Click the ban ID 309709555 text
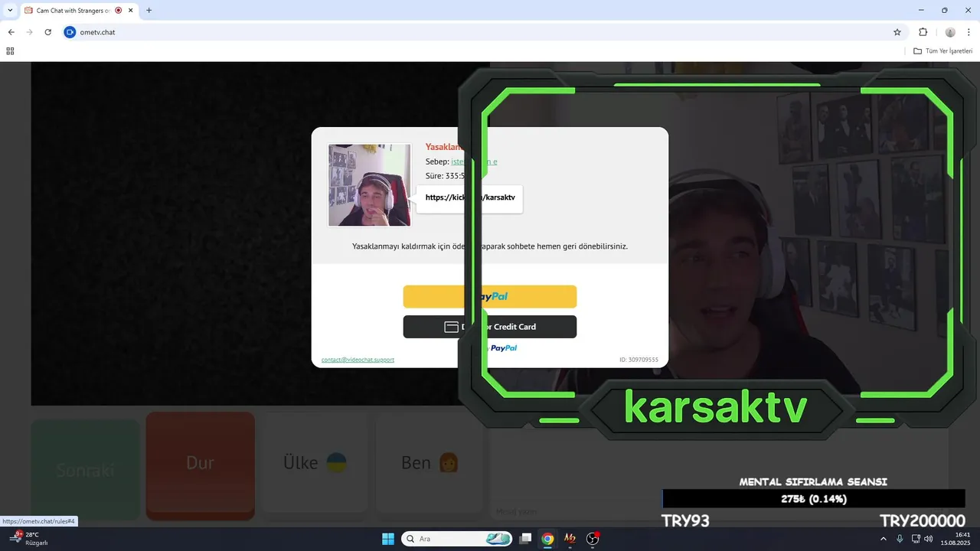 point(639,360)
